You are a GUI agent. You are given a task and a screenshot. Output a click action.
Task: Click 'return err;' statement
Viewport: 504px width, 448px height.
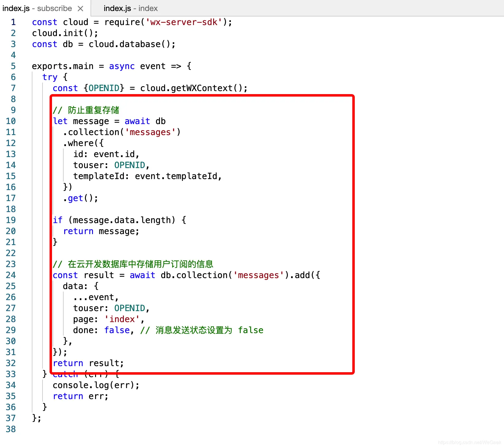coord(81,396)
